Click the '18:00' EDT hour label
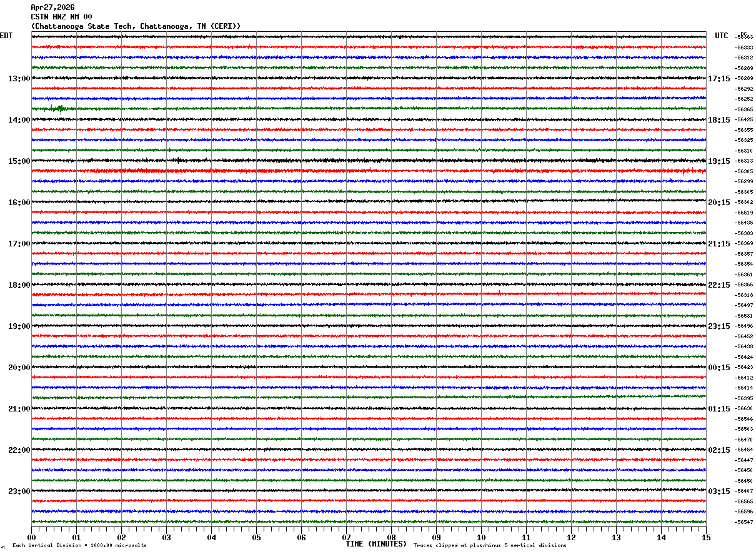This screenshot has height=554, width=756. (x=19, y=285)
